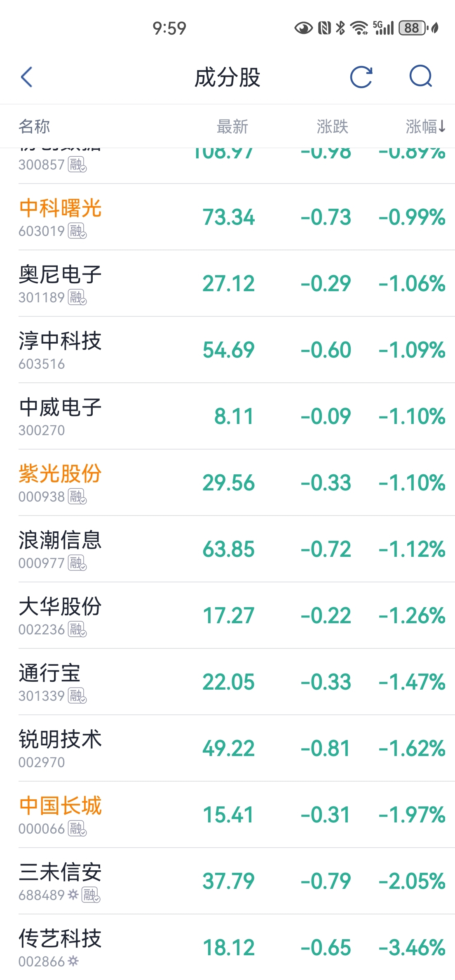Sort list by 最新 price column
The height and width of the screenshot is (980, 455).
pos(232,127)
